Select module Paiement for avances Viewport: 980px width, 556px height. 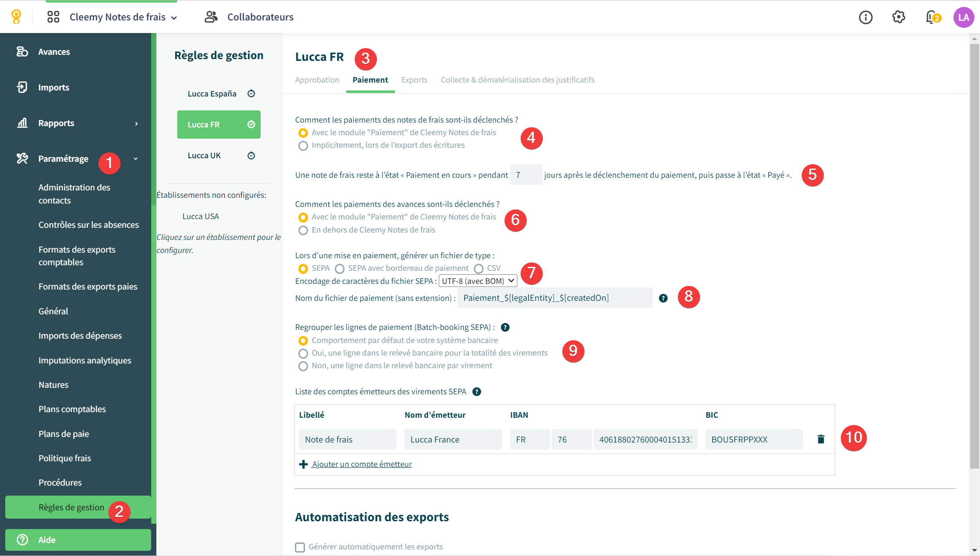(303, 217)
